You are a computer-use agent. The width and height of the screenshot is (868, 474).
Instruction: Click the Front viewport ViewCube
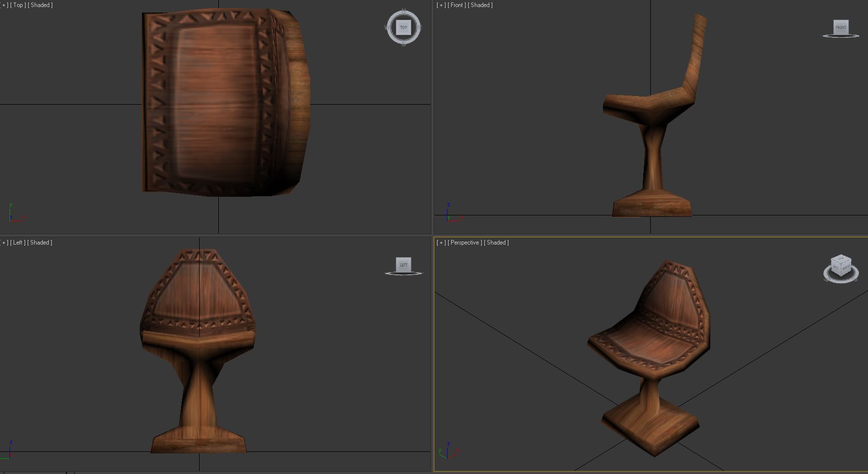click(x=841, y=27)
